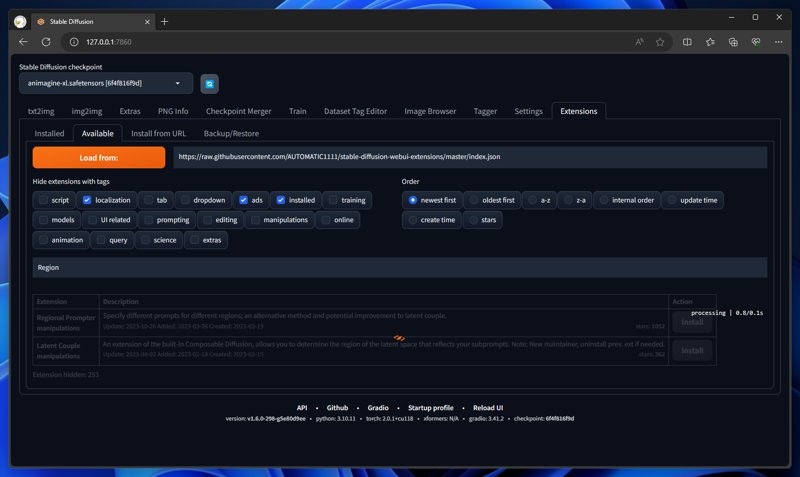Open the PNG Info tab
800x477 pixels.
pos(173,111)
